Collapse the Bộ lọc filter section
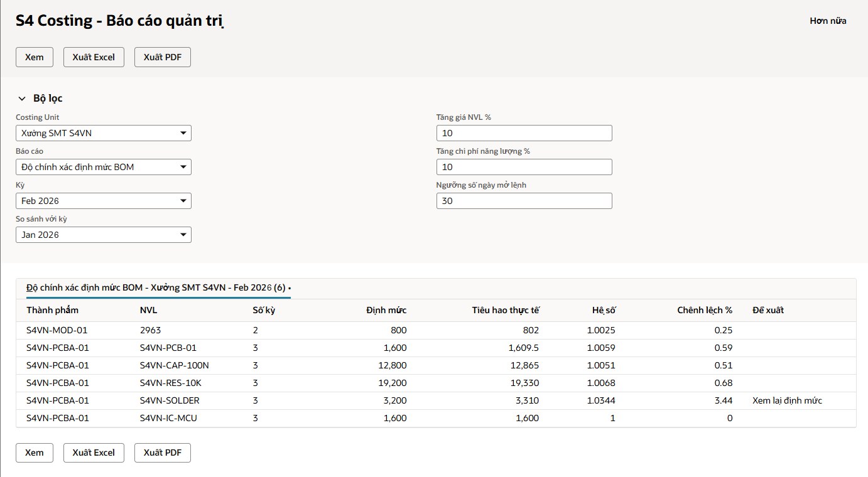This screenshot has width=868, height=477. (x=22, y=99)
